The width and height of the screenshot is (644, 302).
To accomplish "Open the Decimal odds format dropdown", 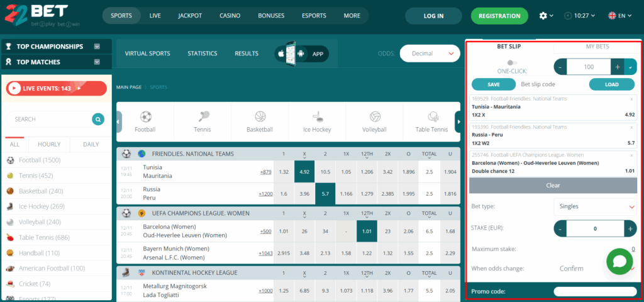I will pyautogui.click(x=430, y=53).
